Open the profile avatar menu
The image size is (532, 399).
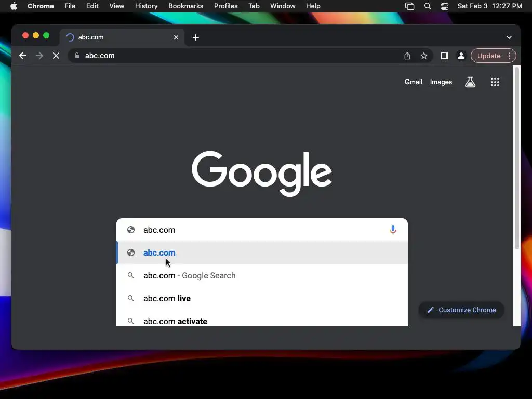[461, 56]
